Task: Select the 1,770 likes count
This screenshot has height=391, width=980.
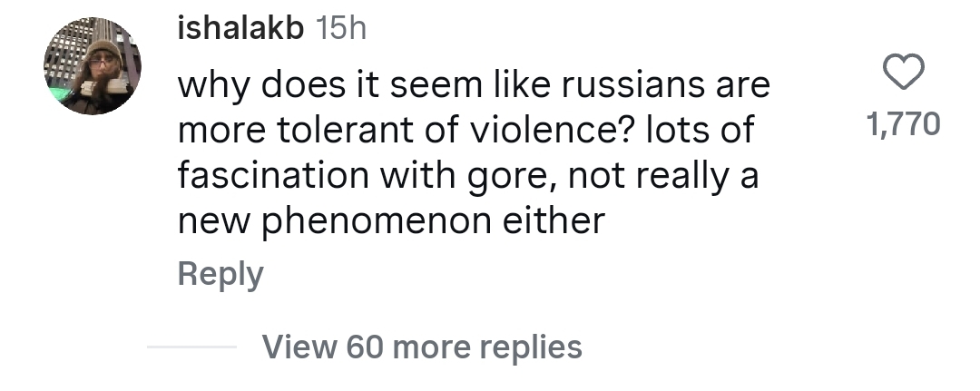Action: click(903, 123)
